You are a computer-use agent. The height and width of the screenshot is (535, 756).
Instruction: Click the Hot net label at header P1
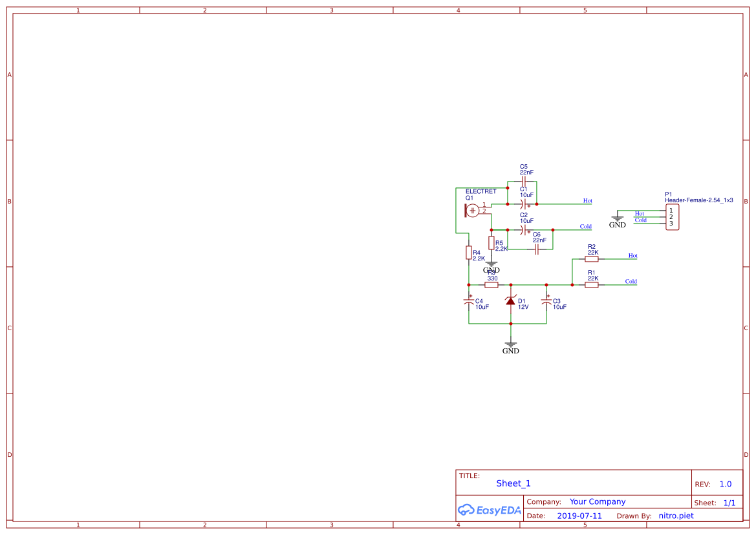[640, 213]
